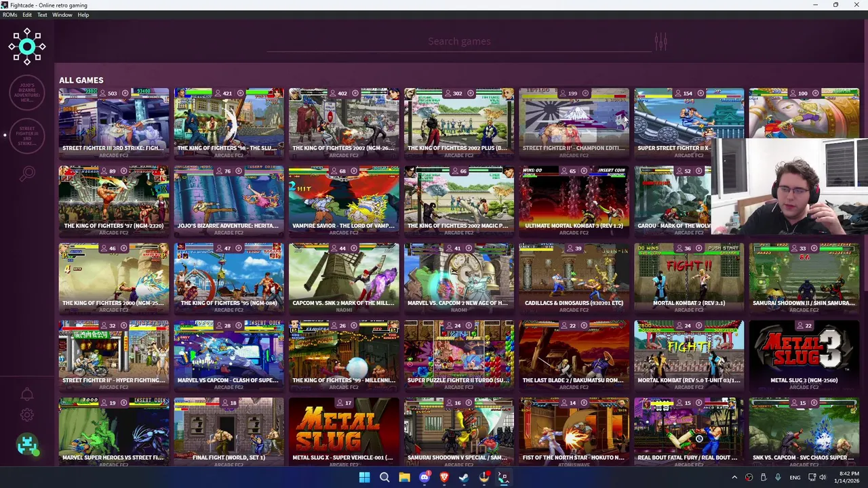Viewport: 868px width, 488px height.
Task: Open Samurai Shodown II / Shin Samurai card
Action: 804,278
